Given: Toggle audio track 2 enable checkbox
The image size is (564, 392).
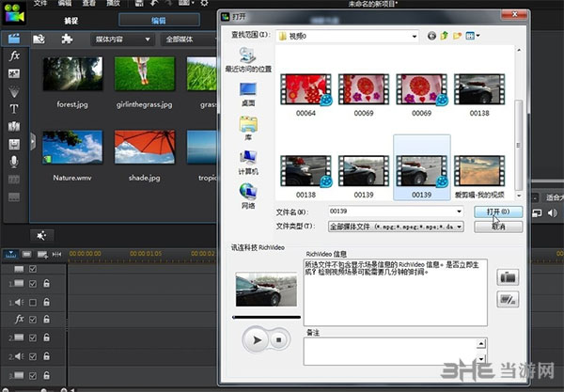Looking at the screenshot, I should (x=33, y=356).
